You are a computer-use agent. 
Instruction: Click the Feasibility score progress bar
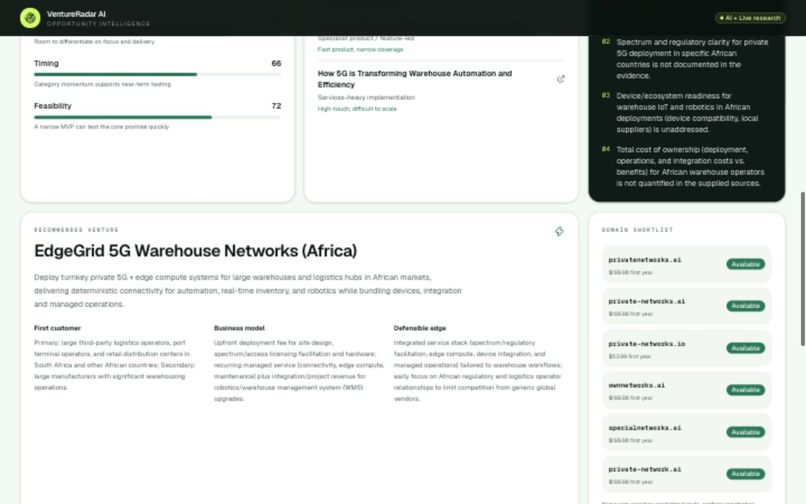pos(157,117)
